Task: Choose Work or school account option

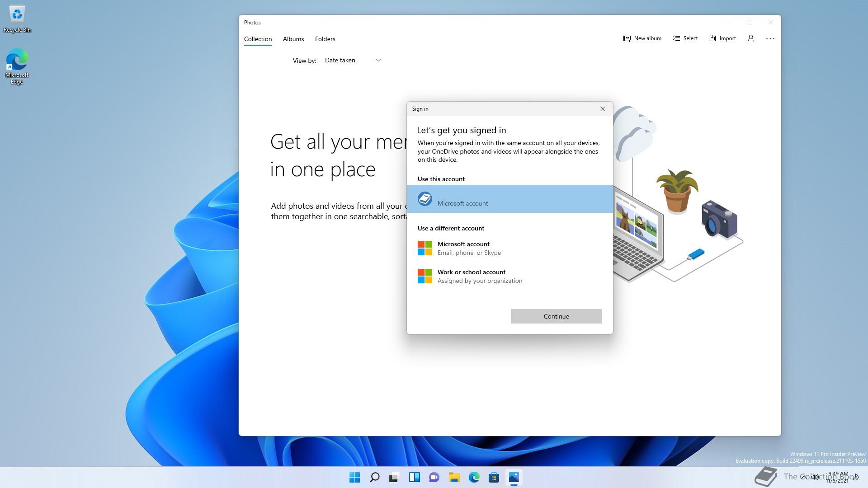Action: [510, 276]
